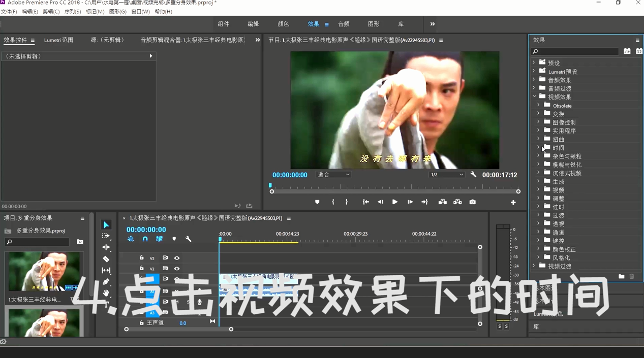Open 音频 workspace tab

point(344,24)
